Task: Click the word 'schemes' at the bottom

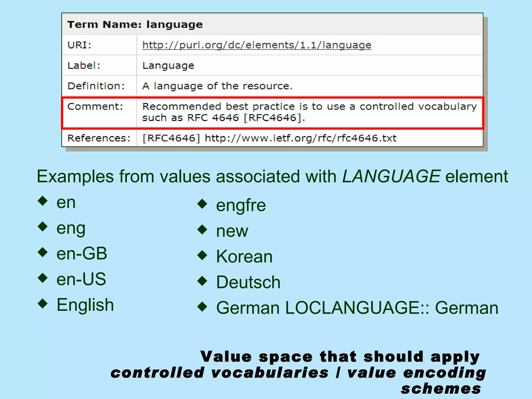Action: coord(441,389)
